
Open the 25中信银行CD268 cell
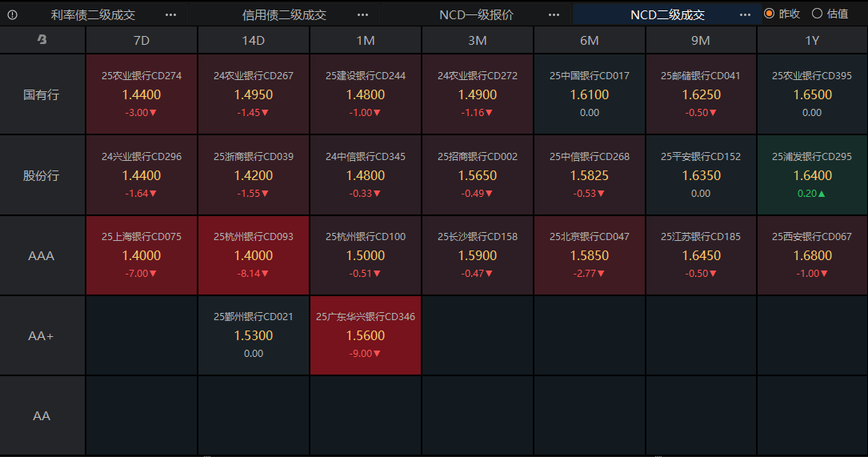[x=590, y=175]
